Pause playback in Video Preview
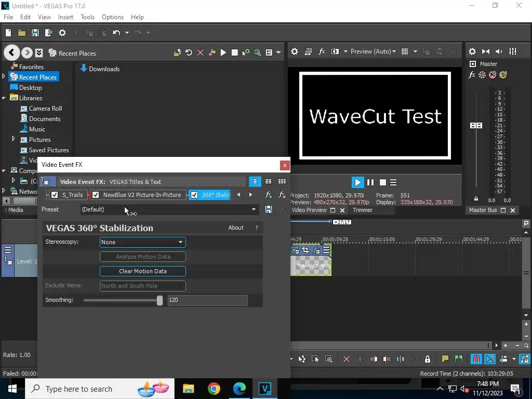Viewport: 532px width, 399px height. point(370,182)
